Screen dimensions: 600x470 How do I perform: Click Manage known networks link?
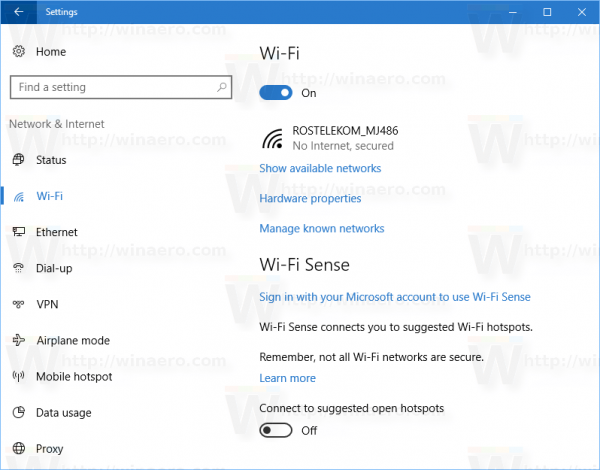pos(322,228)
